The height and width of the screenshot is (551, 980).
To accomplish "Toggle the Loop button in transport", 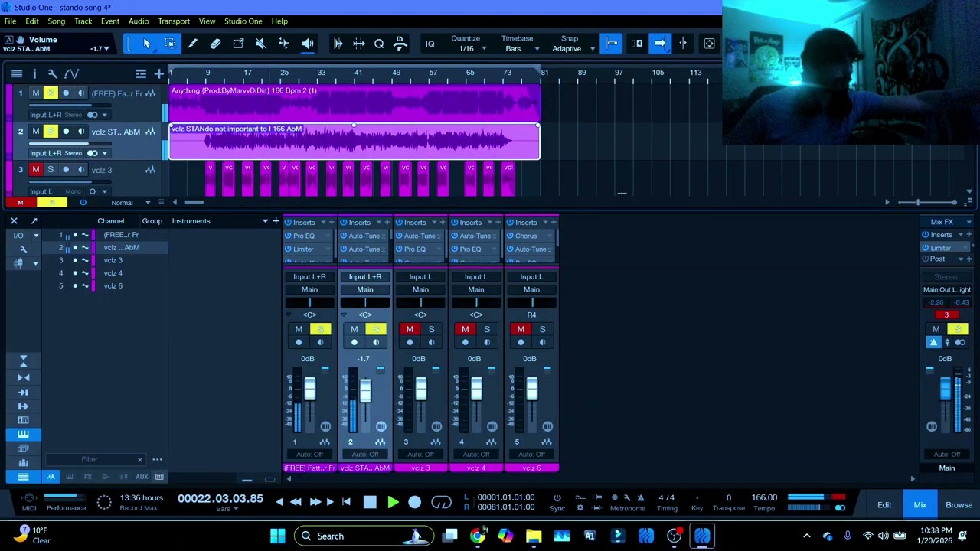I will (x=441, y=502).
